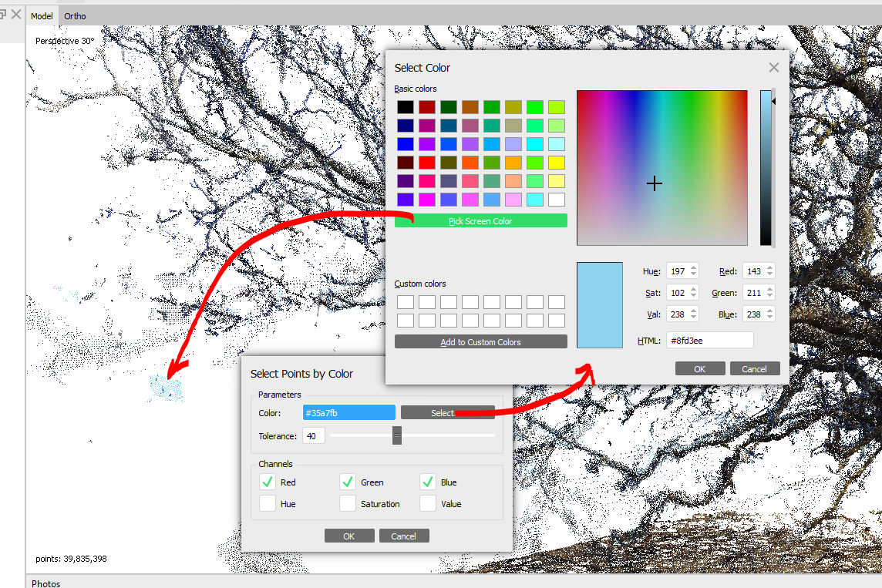Open the Photos pane tab
Viewport: 882px width, 588px height.
[x=45, y=583]
